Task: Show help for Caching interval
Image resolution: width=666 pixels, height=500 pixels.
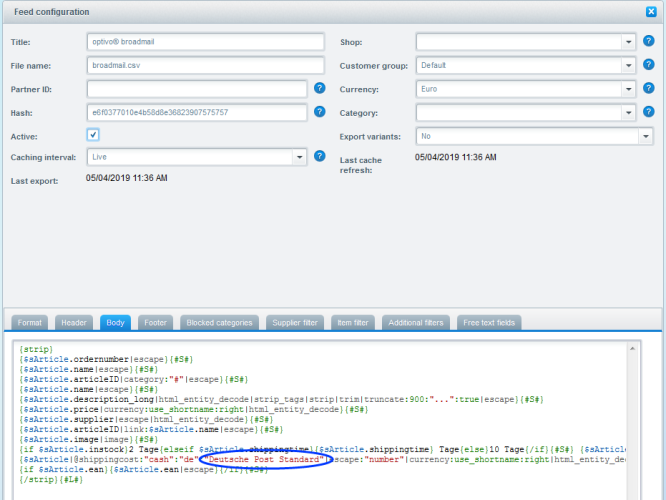Action: 319,156
